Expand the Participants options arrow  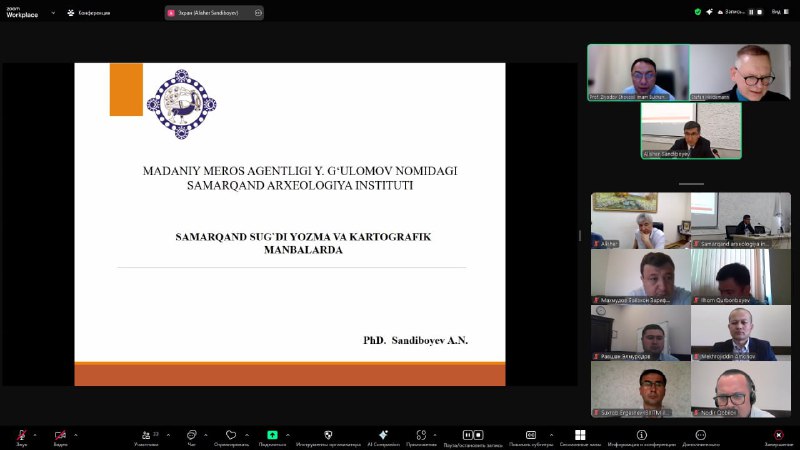(x=168, y=435)
